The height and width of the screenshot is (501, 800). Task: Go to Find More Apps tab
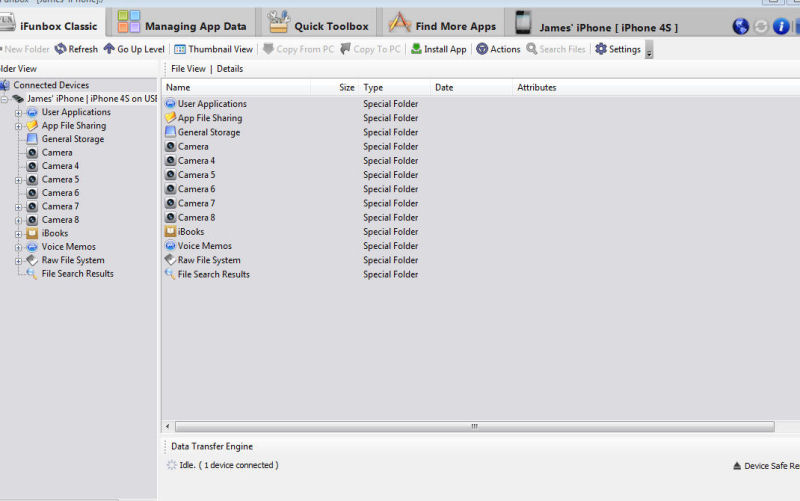442,23
